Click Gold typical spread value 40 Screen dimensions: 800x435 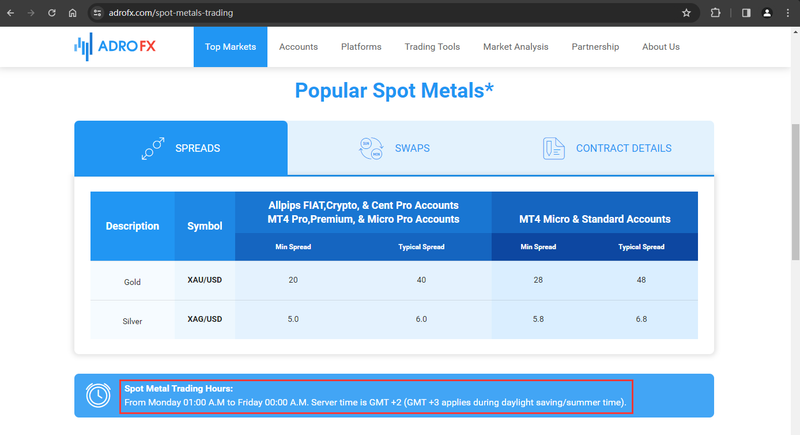[x=421, y=280]
